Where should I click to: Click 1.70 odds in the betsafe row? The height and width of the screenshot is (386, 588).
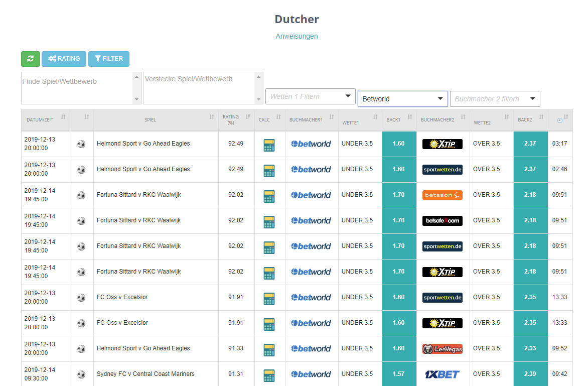399,220
